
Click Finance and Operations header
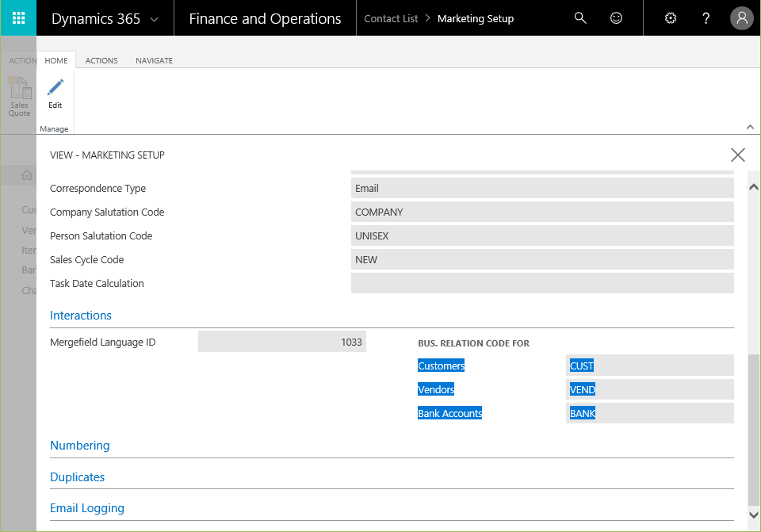pyautogui.click(x=265, y=18)
